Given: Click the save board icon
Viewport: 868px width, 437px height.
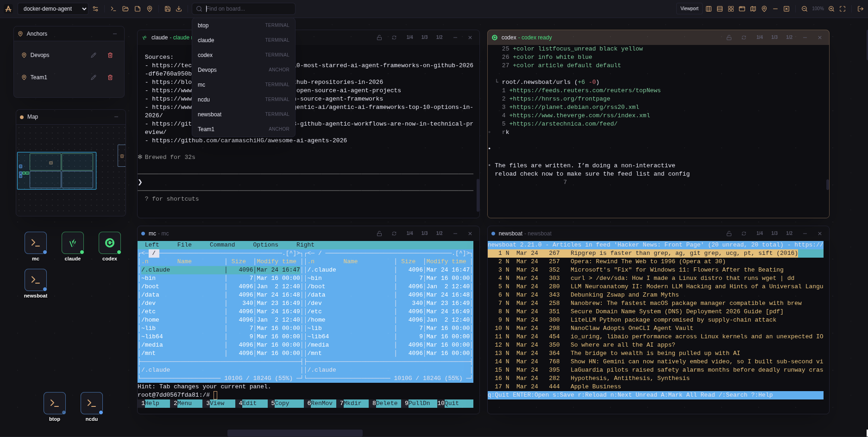Looking at the screenshot, I should [x=168, y=9].
